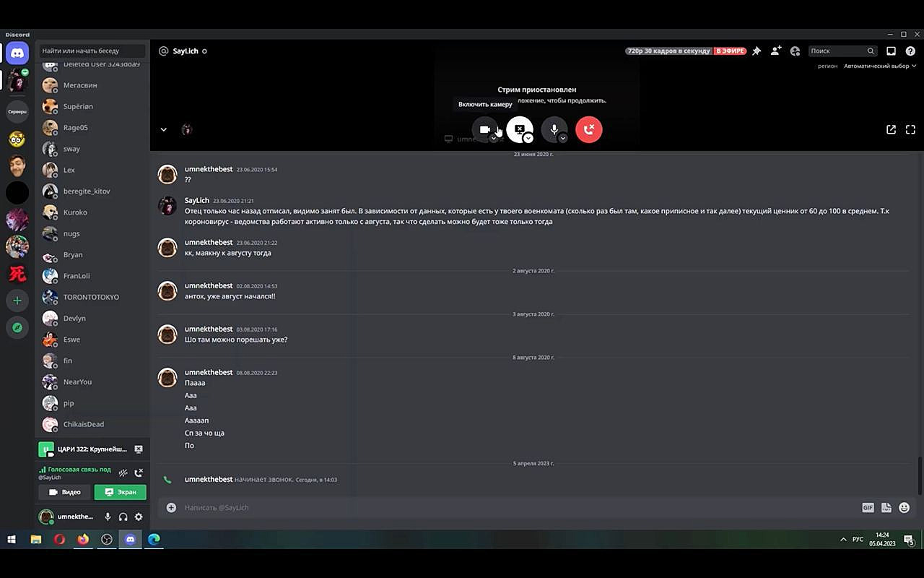Open conversation with NearYou
Viewport: 924px width, 578px height.
pos(92,382)
